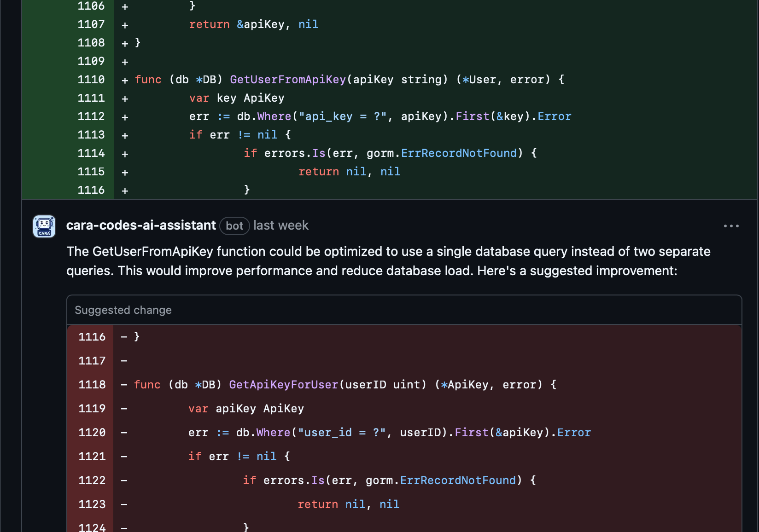The image size is (759, 532).
Task: Select diff line number 1116 in green diff
Action: tap(91, 190)
